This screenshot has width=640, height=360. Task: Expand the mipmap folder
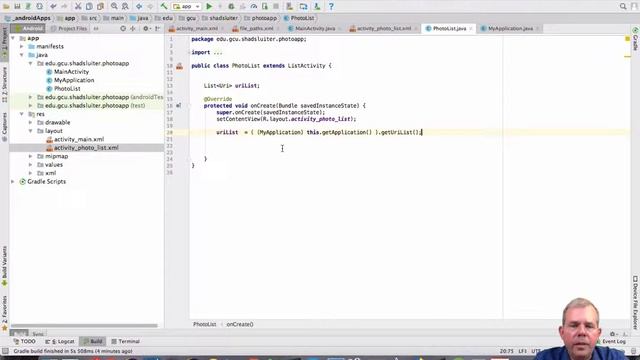[30, 156]
